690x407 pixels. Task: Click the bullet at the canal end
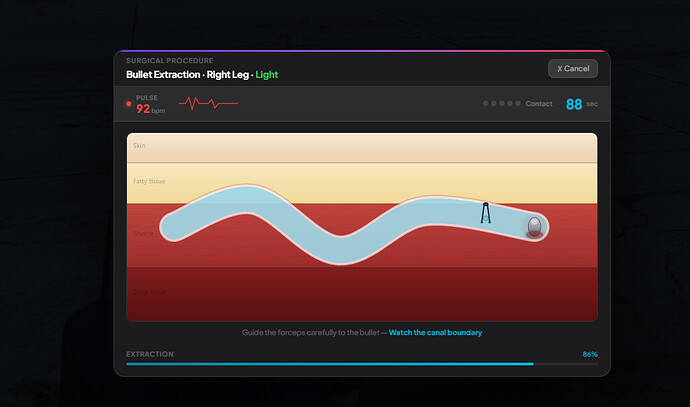534,227
